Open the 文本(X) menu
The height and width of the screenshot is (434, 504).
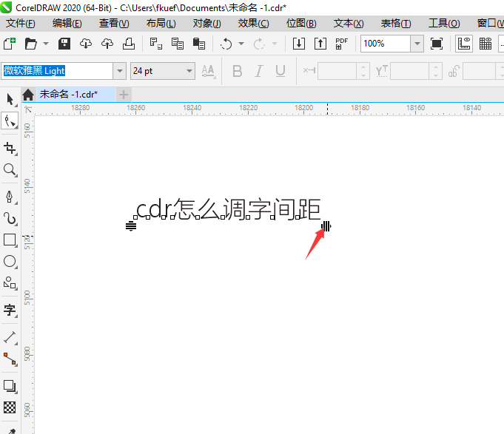(349, 24)
